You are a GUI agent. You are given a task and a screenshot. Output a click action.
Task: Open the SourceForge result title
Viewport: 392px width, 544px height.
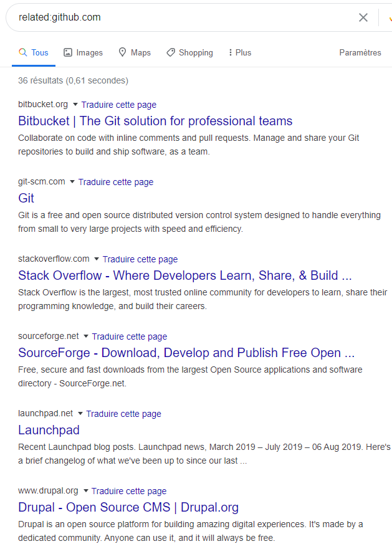point(186,353)
